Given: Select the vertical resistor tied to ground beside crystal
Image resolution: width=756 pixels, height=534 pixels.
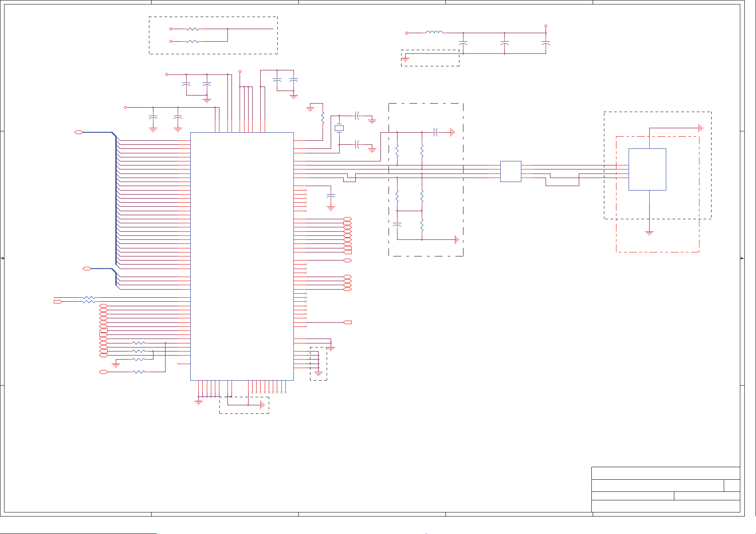Looking at the screenshot, I should 323,117.
